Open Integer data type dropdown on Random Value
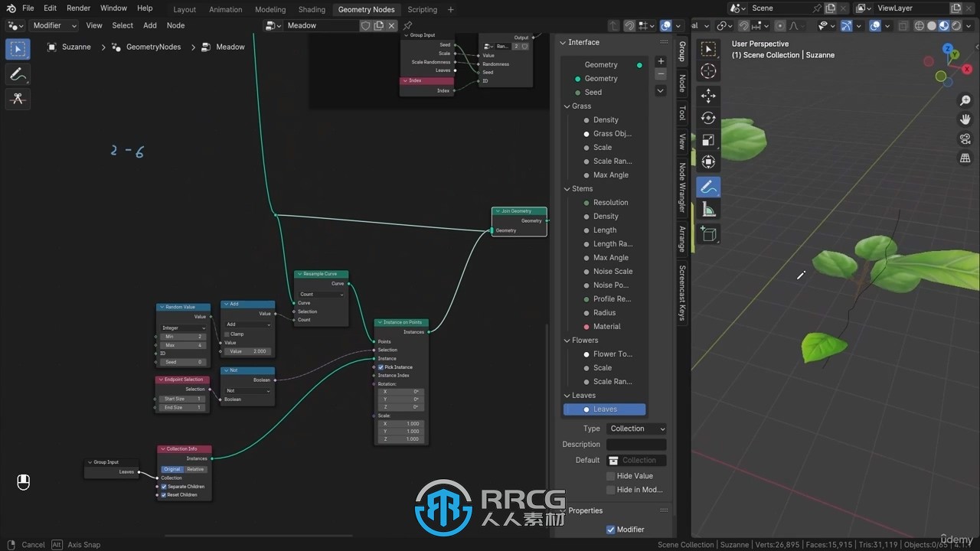The width and height of the screenshot is (980, 551). 183,328
